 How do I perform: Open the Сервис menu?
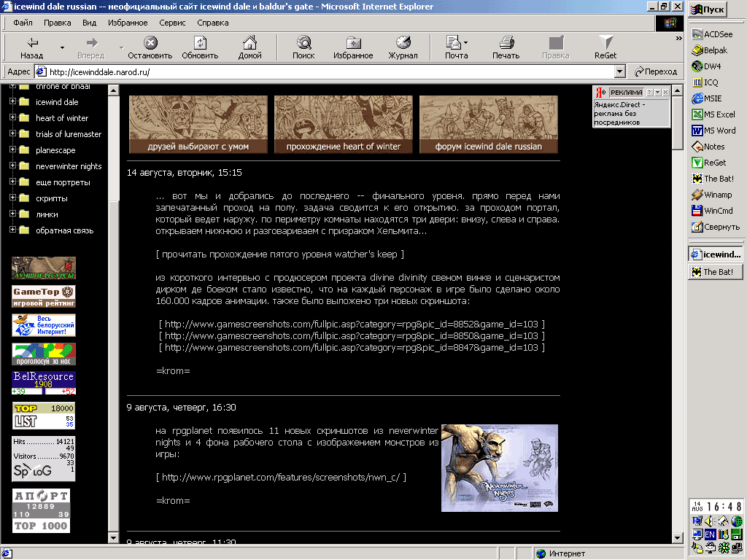172,23
